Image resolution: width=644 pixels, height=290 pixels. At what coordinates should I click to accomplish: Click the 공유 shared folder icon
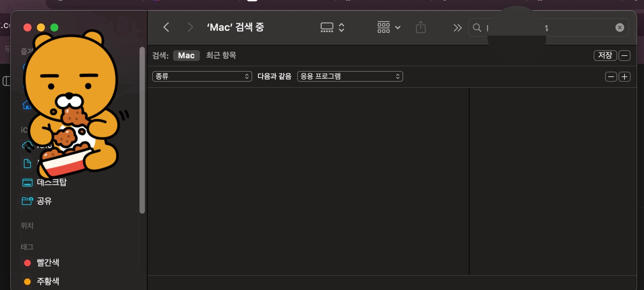tap(27, 201)
